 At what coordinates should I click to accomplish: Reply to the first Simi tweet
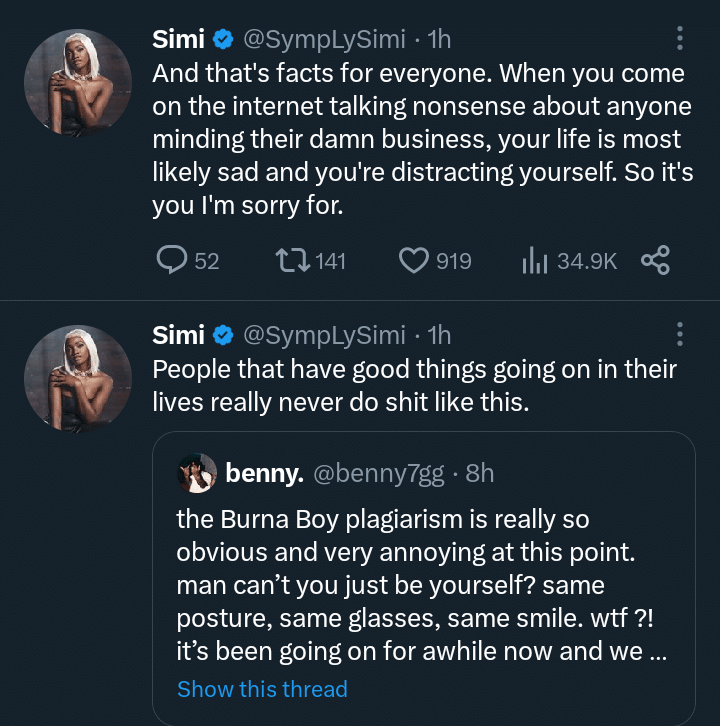[x=174, y=261]
